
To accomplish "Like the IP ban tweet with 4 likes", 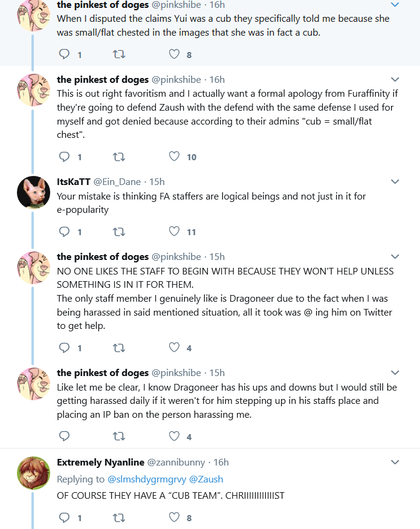I will coord(174,437).
